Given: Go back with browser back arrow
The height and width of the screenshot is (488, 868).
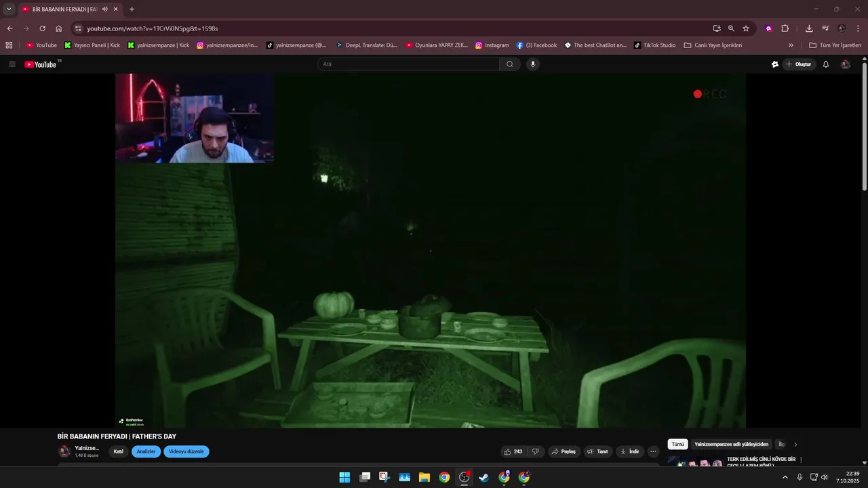Looking at the screenshot, I should click(9, 28).
